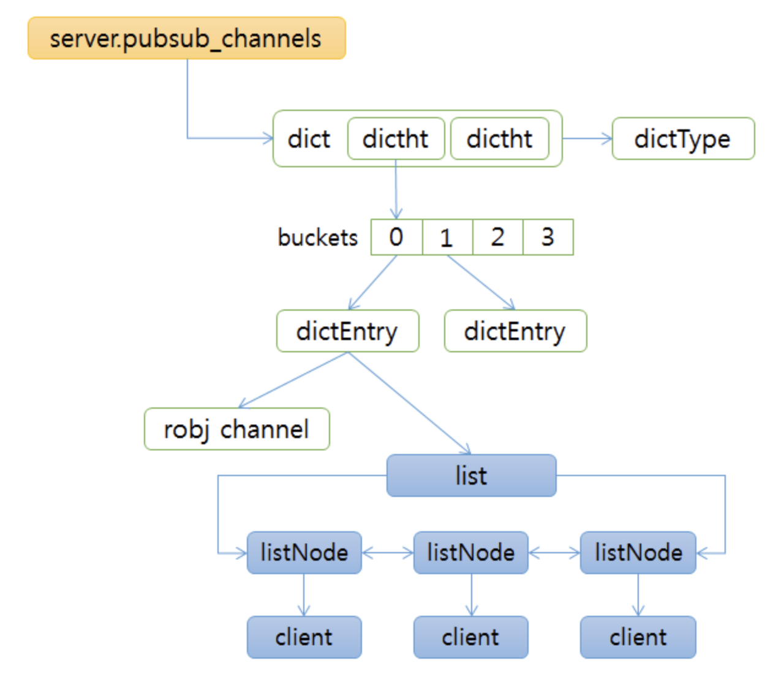
Task: Click the client box under the right listNode
Action: point(638,637)
